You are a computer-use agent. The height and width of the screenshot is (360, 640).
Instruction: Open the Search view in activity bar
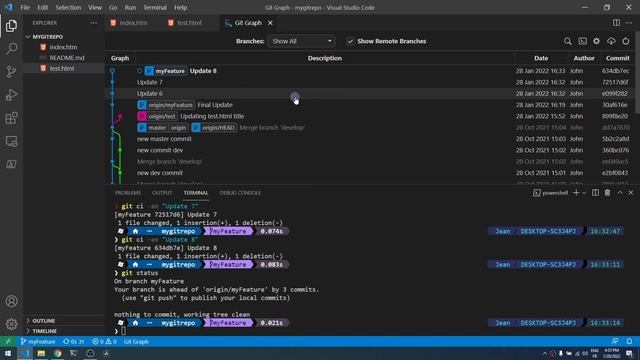click(11, 49)
